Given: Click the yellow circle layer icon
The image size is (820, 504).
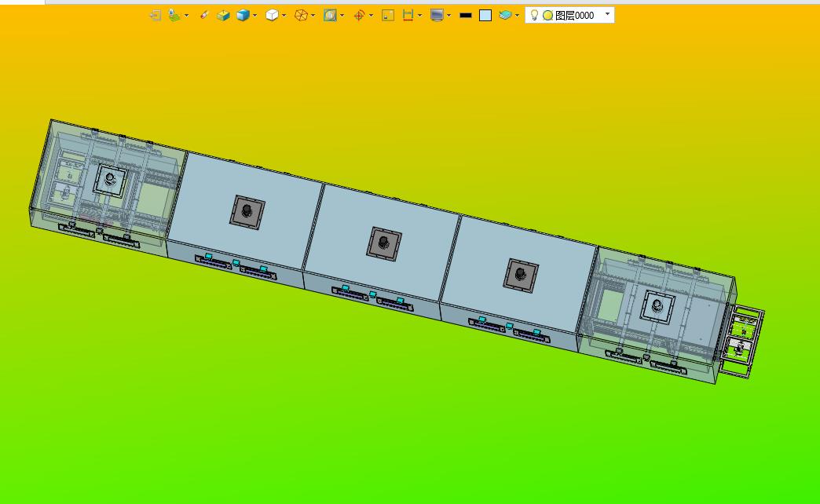Looking at the screenshot, I should (547, 16).
